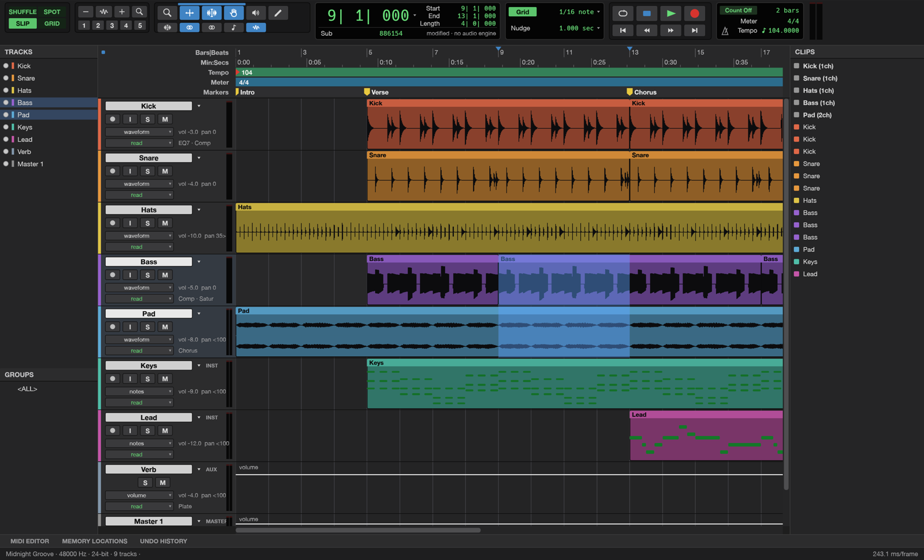This screenshot has height=560, width=924.
Task: Solo the Keys track
Action: [148, 379]
